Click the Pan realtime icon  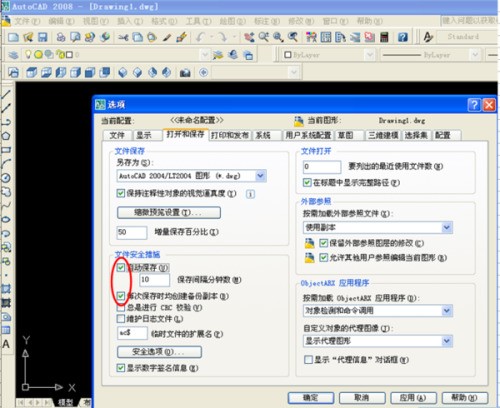coord(249,37)
